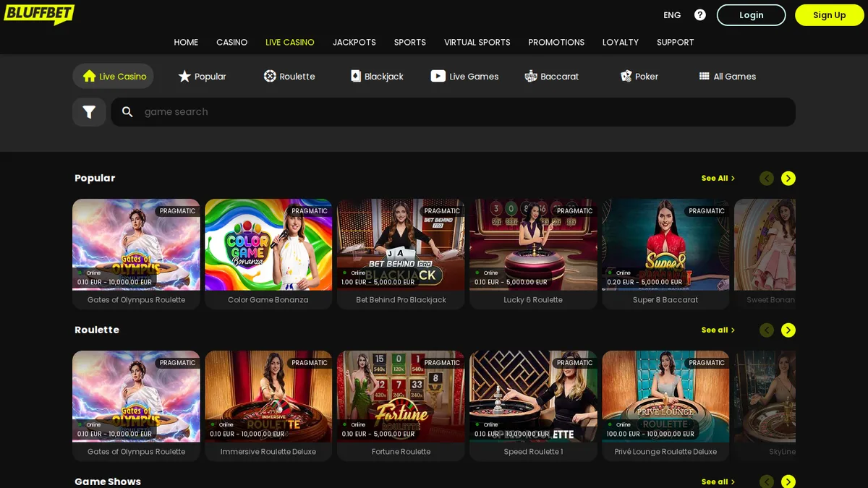Open Super 8 Baccarat thumbnail

pyautogui.click(x=665, y=244)
